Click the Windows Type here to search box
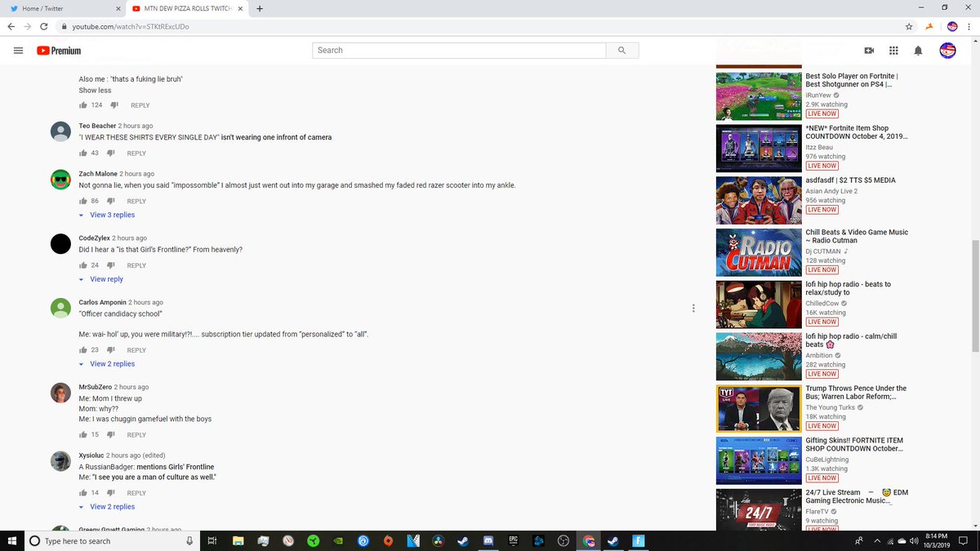This screenshot has width=980, height=551. 113,540
